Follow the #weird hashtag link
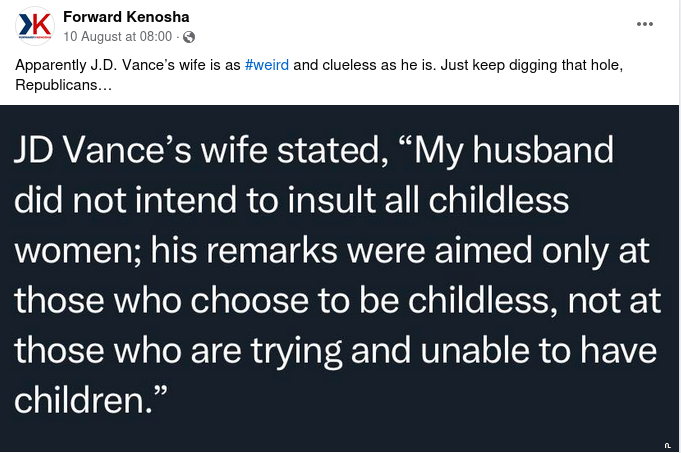Screen dimensions: 681x453 pos(266,64)
